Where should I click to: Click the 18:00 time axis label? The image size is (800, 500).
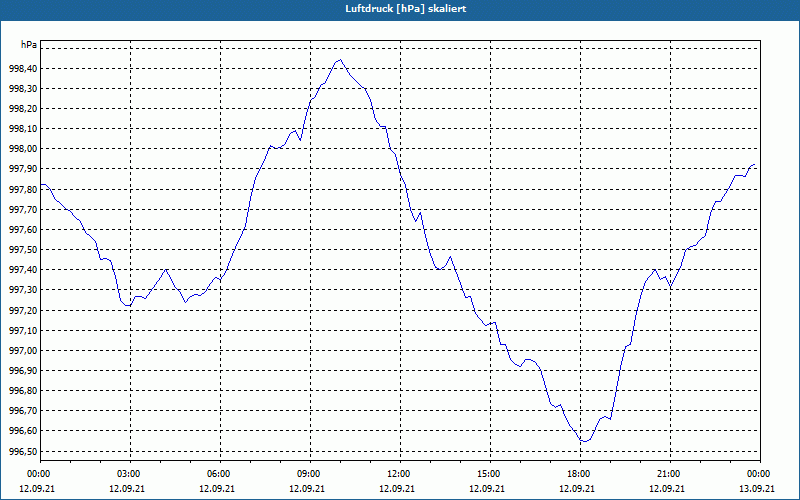coord(580,474)
